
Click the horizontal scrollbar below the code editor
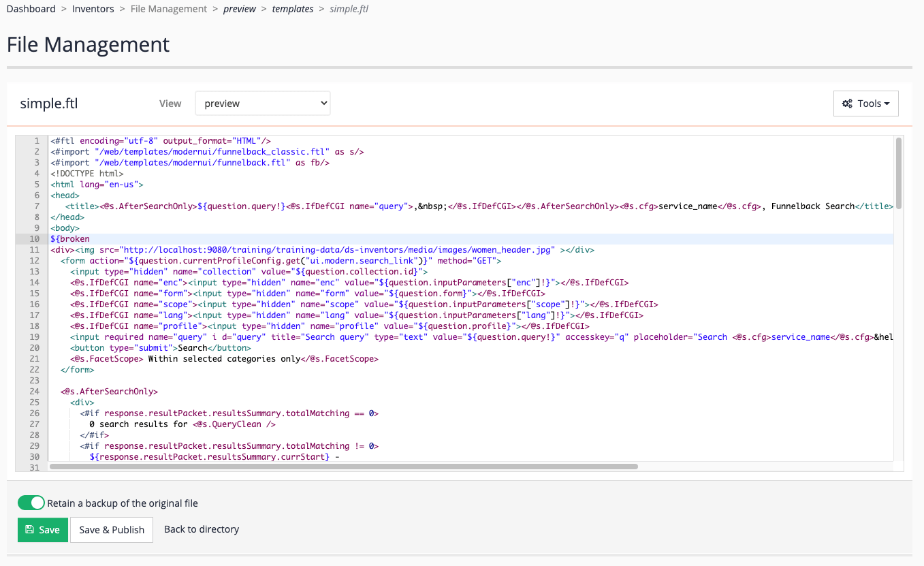click(x=340, y=467)
